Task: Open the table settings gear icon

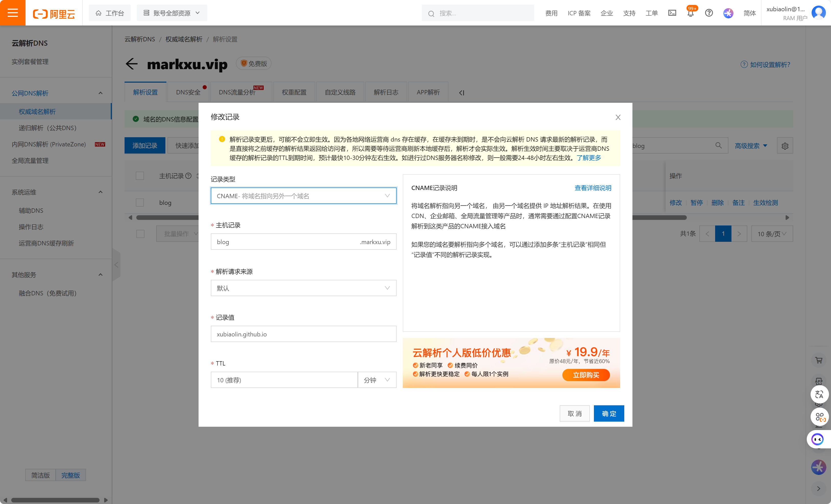Action: point(785,146)
